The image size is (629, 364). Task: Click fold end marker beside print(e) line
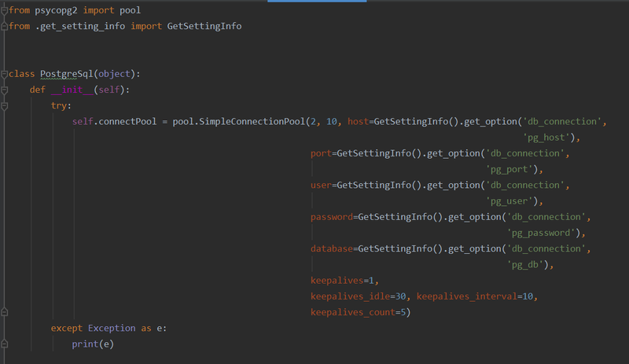click(5, 344)
